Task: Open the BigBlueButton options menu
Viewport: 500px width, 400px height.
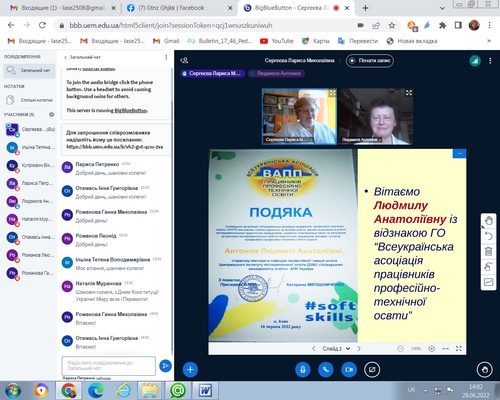Action: click(490, 61)
